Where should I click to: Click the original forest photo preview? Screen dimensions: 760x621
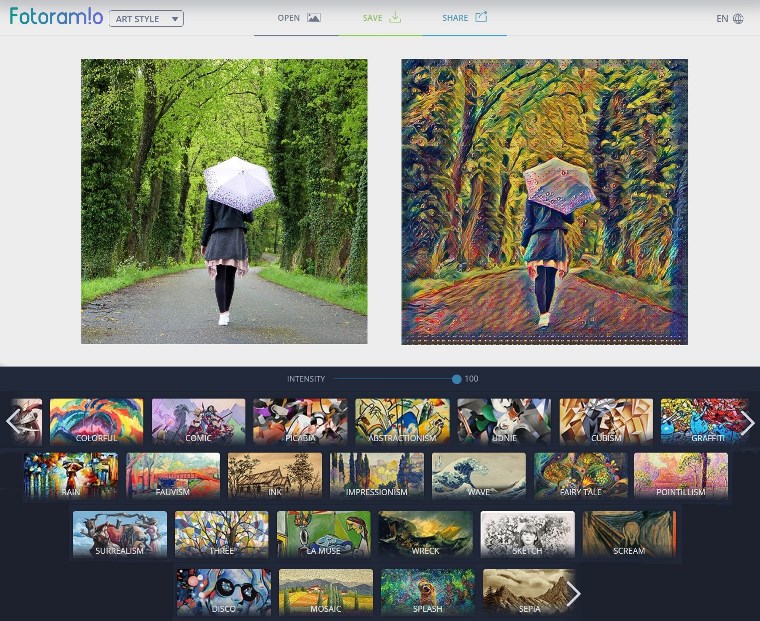click(224, 201)
